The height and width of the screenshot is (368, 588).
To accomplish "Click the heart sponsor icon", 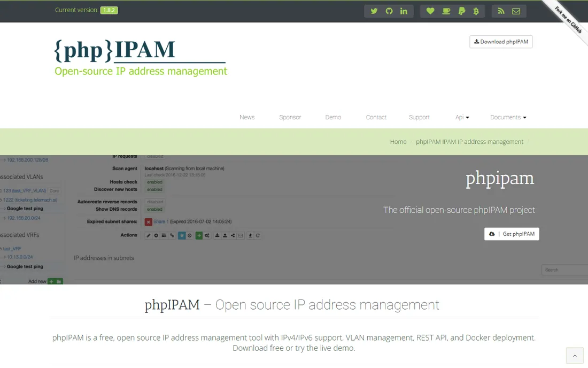I will point(430,11).
